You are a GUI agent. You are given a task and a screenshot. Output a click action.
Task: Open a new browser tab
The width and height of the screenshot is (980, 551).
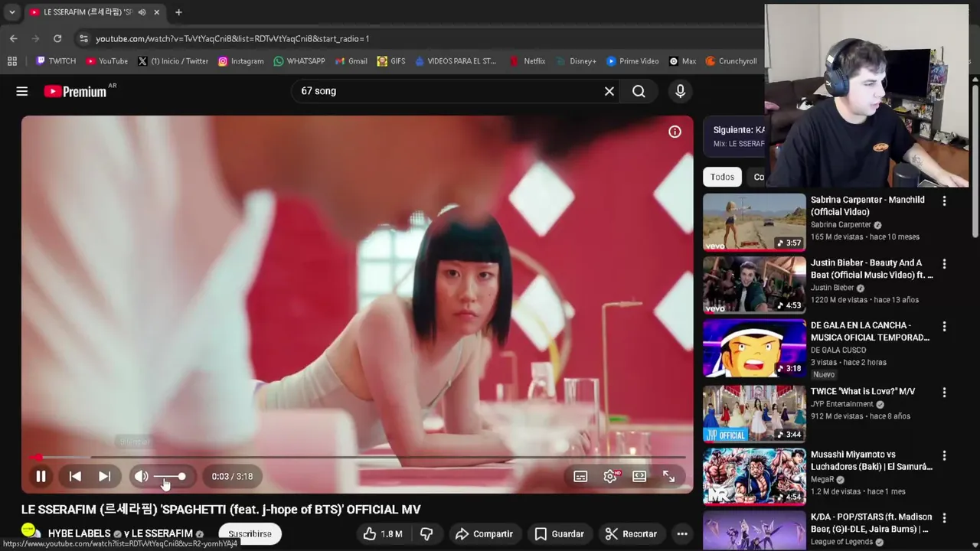pyautogui.click(x=178, y=12)
